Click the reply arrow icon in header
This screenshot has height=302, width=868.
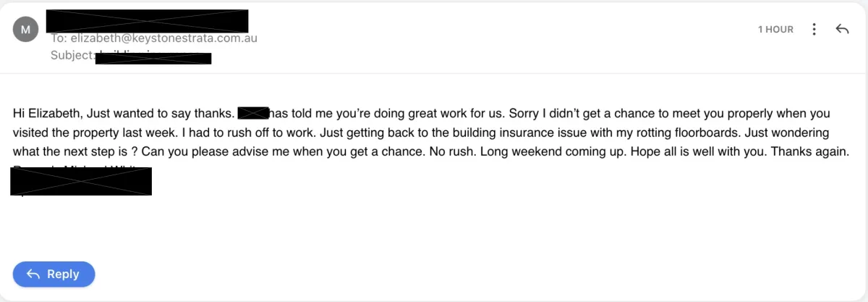841,29
